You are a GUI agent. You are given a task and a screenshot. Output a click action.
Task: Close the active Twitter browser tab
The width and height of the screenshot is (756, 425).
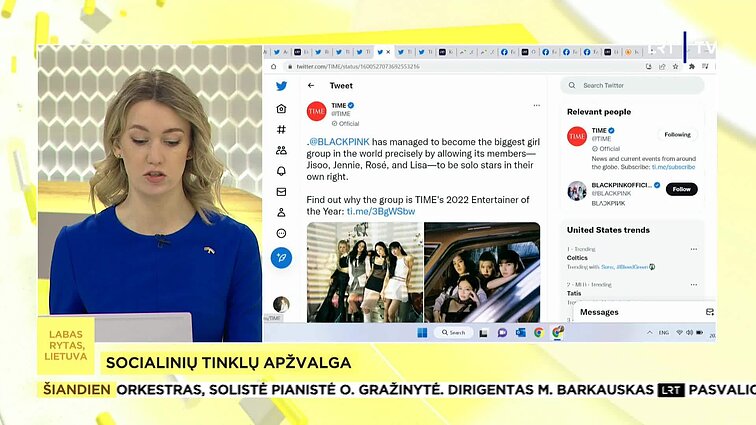[388, 52]
